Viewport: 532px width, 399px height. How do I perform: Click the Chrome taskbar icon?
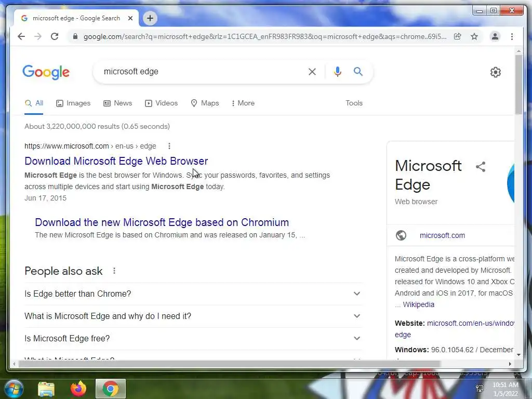[x=111, y=389]
